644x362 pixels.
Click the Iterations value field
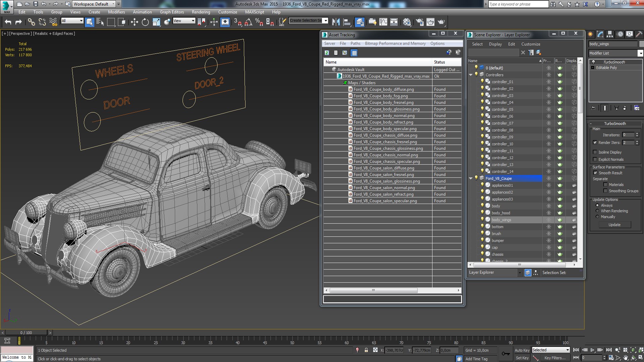628,135
